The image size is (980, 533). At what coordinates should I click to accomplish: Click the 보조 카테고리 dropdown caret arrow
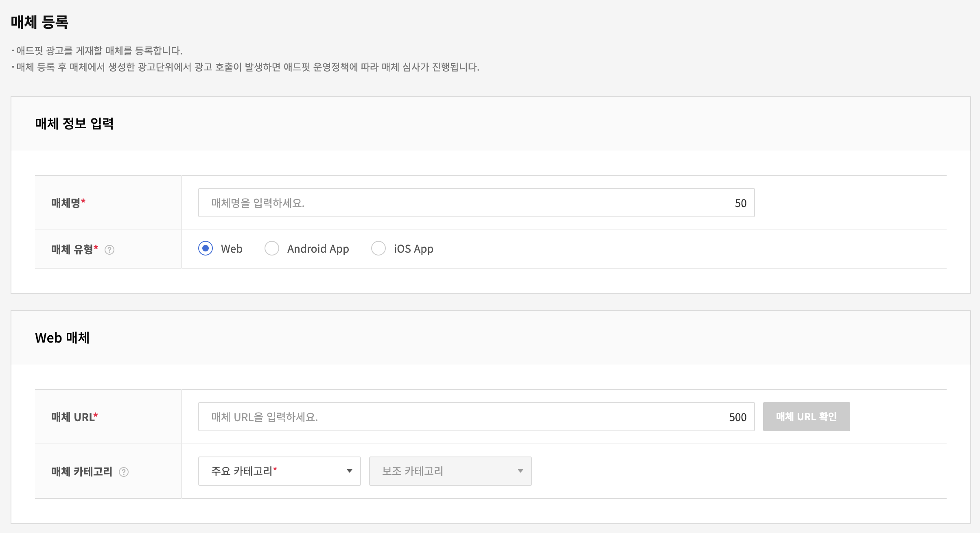click(x=520, y=471)
